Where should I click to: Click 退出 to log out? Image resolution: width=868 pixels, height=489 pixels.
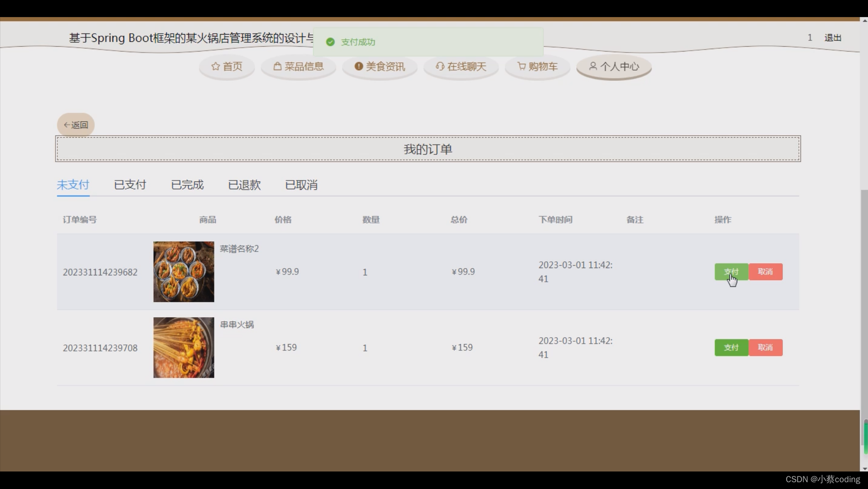pyautogui.click(x=833, y=37)
